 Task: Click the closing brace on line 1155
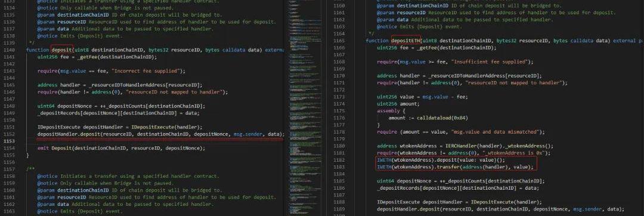pyautogui.click(x=27, y=155)
